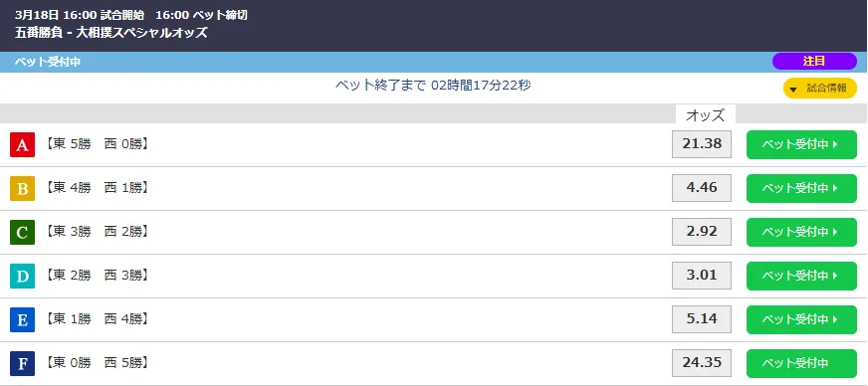
Task: Select the navy F option icon
Action: [x=22, y=363]
